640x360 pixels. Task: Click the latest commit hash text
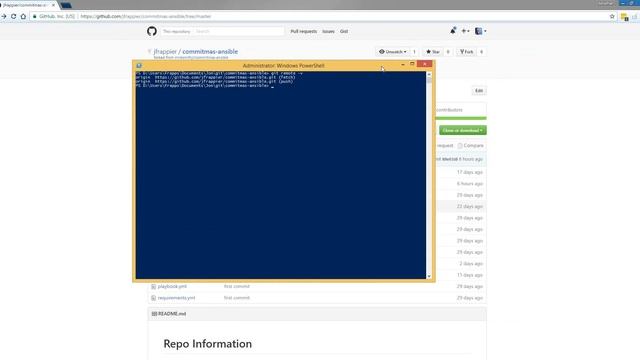(x=449, y=159)
